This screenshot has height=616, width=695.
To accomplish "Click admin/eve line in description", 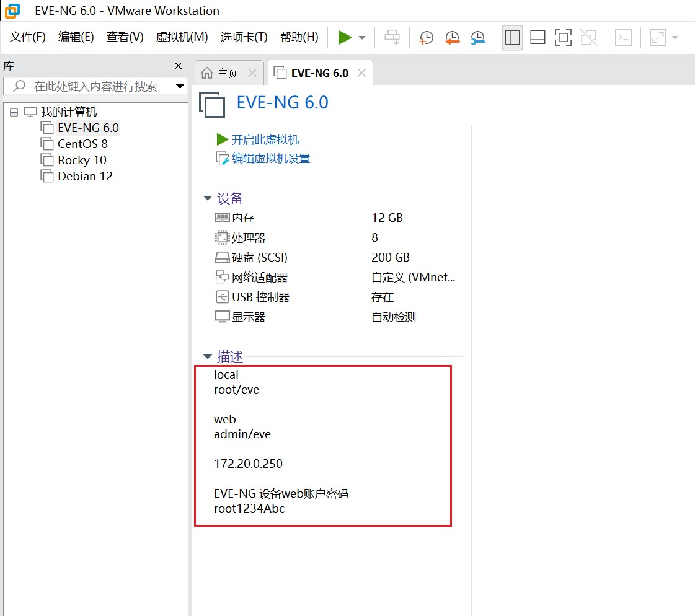I will point(242,434).
